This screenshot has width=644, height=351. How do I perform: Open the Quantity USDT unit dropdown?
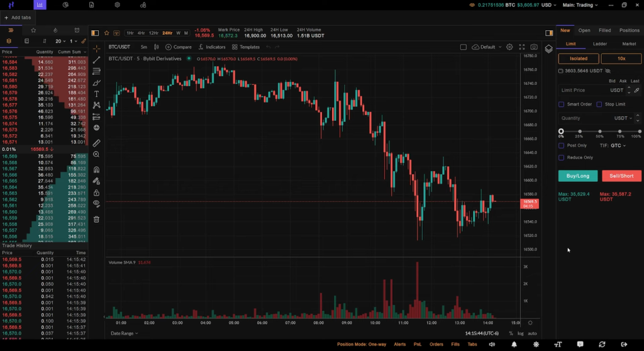[623, 118]
